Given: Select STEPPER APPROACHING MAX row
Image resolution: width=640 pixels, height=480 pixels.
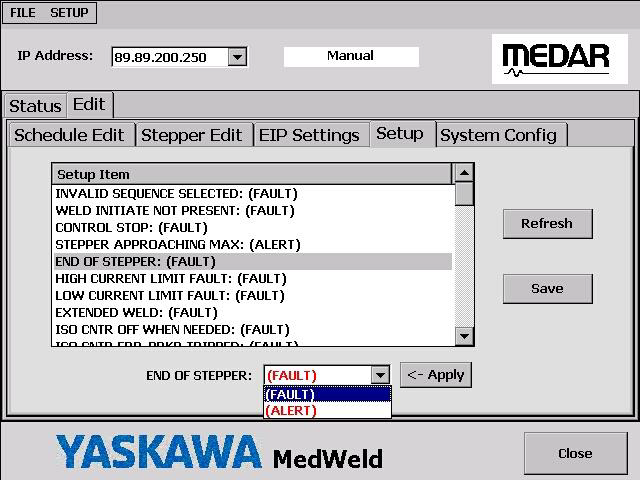Looking at the screenshot, I should coord(253,244).
